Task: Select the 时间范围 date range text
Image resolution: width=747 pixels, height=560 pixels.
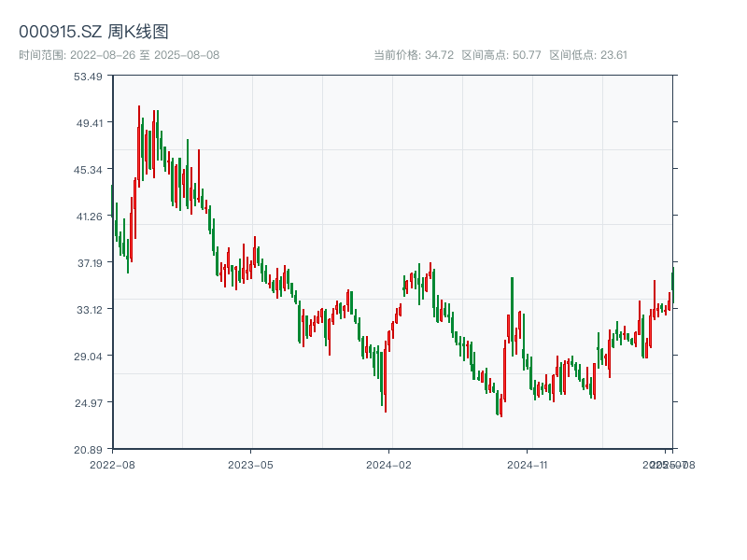Action: coord(119,55)
